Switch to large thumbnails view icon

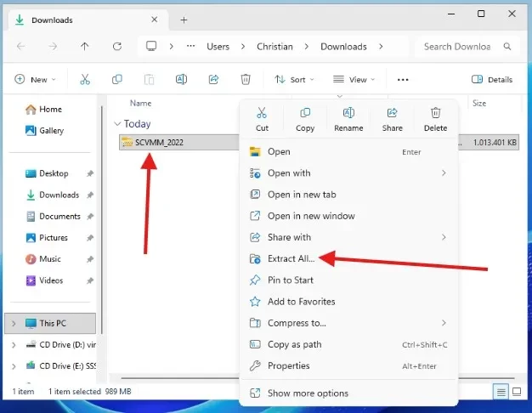517,393
